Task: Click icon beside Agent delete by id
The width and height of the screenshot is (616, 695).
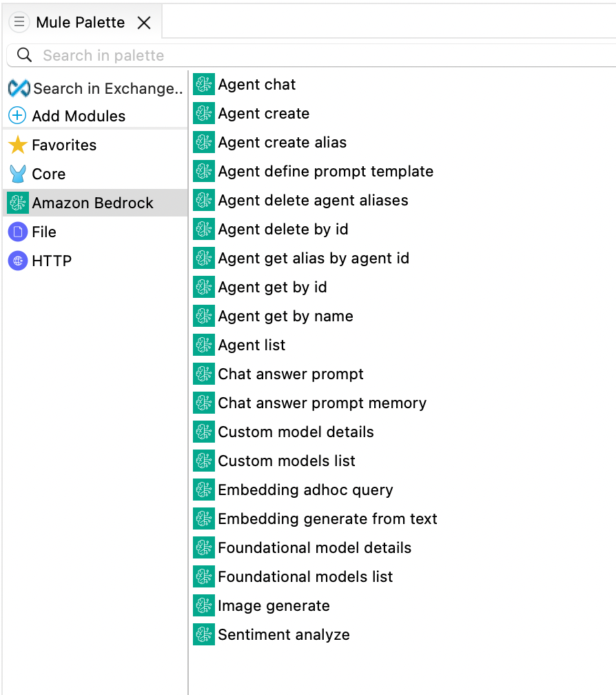Action: pos(204,229)
